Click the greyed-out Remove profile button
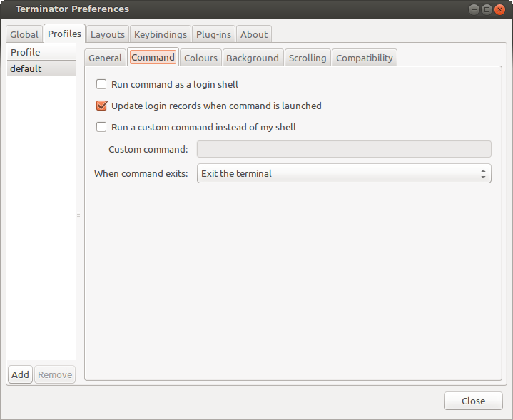 [x=55, y=374]
